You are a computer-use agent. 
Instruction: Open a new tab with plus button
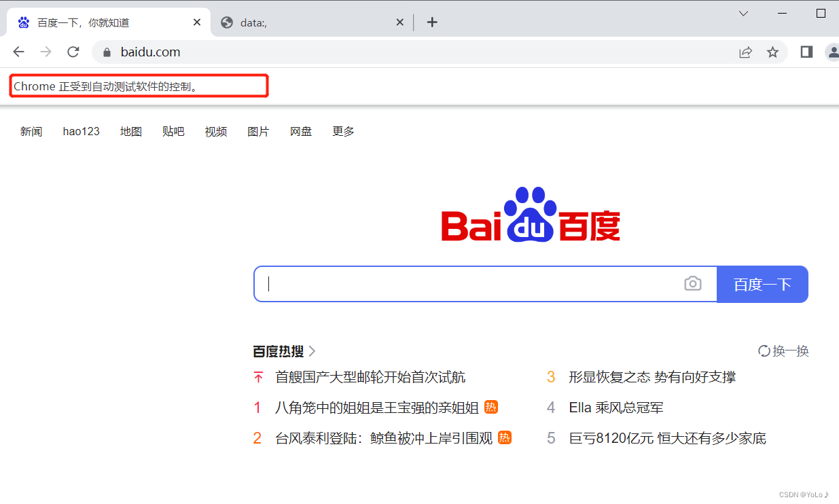tap(432, 22)
